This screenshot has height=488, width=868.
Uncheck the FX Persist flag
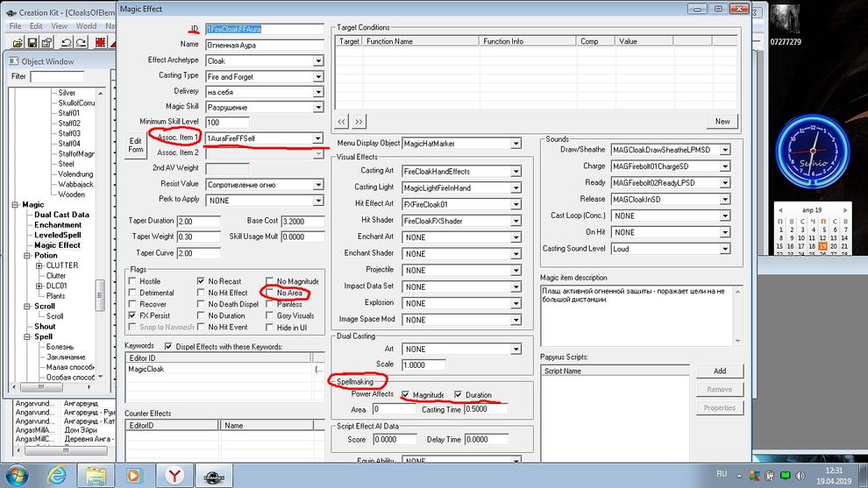132,315
